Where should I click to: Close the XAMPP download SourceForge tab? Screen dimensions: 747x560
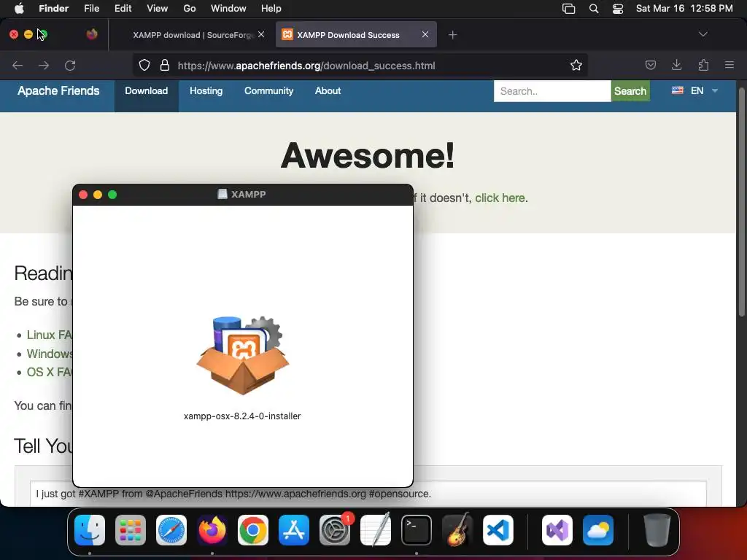(x=261, y=34)
